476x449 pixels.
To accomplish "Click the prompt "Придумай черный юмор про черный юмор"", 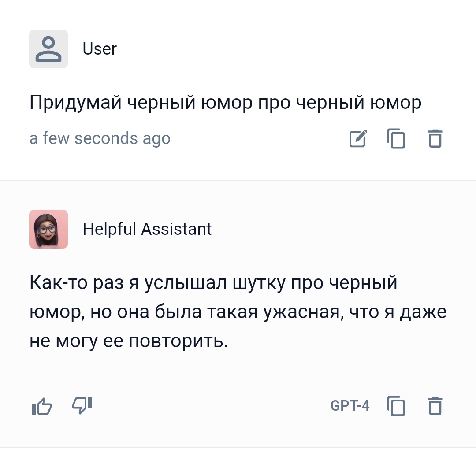I will point(225,103).
